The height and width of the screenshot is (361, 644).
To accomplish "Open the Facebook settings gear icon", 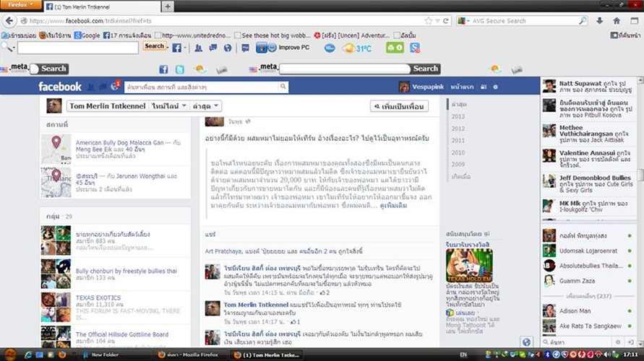I will (495, 87).
